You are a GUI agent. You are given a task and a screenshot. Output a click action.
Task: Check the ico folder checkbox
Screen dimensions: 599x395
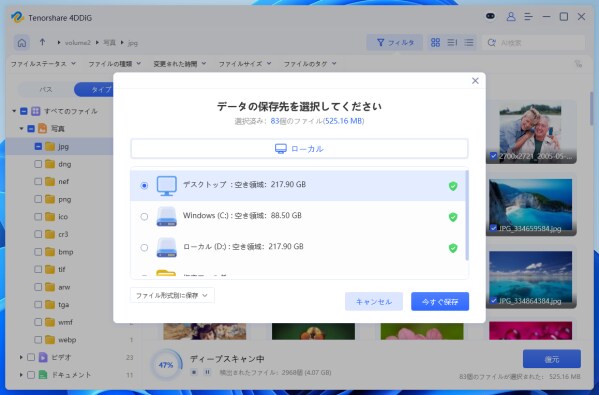click(x=38, y=217)
